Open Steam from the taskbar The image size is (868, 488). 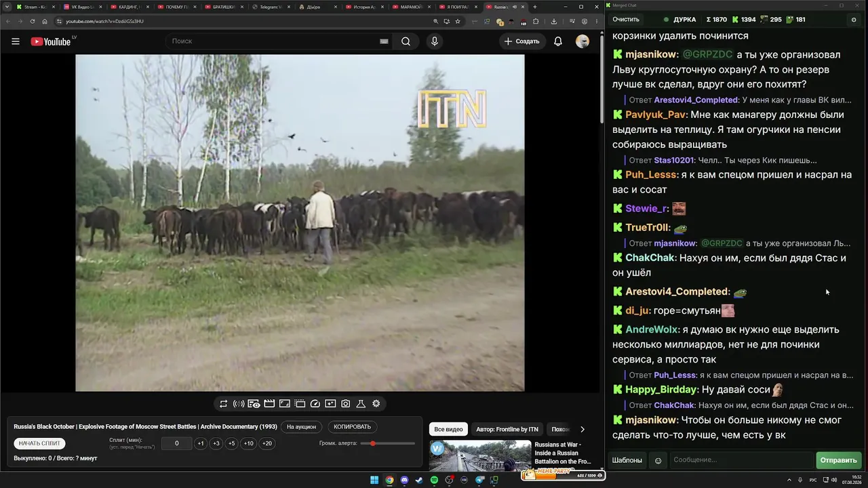click(x=419, y=481)
